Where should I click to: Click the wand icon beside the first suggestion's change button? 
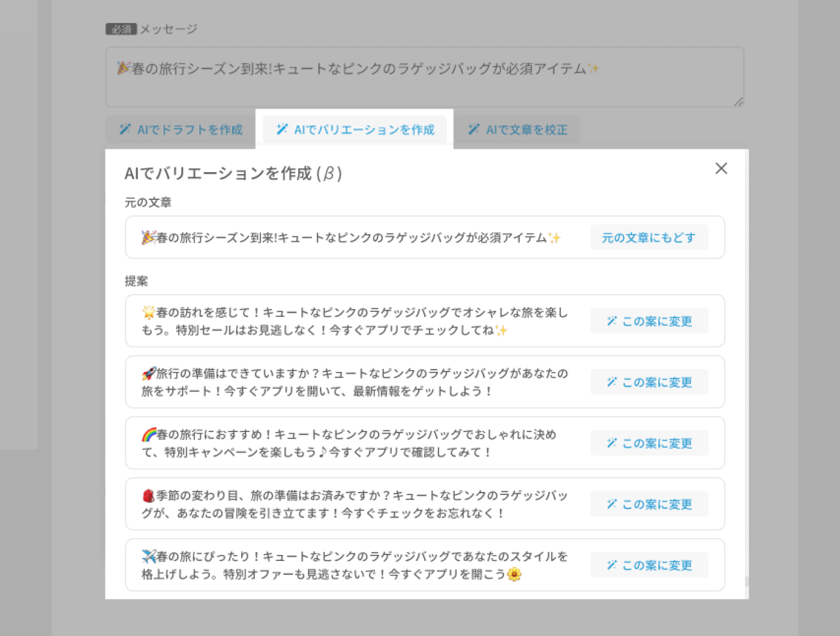(611, 321)
